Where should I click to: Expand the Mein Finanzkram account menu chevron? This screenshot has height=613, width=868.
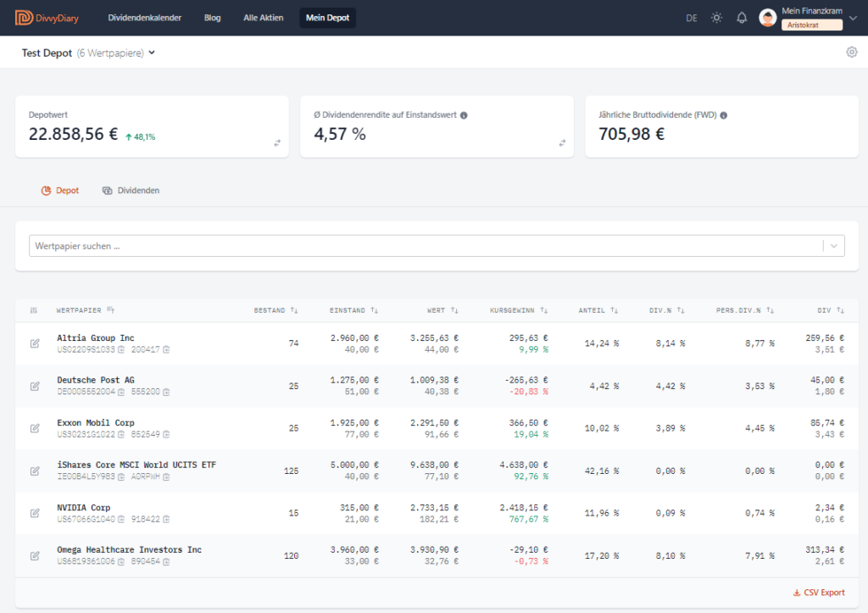853,18
